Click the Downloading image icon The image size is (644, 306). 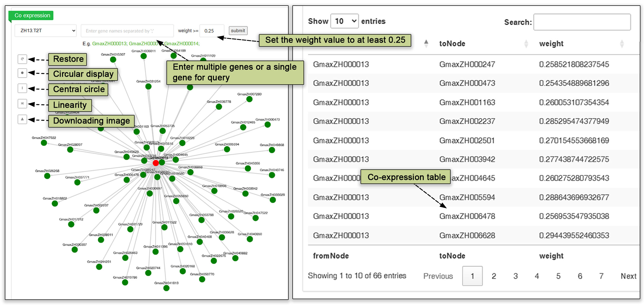22,119
